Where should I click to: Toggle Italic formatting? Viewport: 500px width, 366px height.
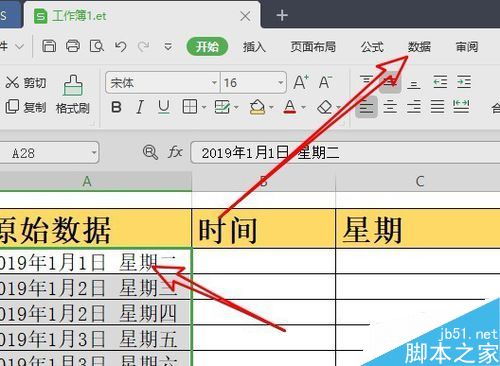(140, 107)
